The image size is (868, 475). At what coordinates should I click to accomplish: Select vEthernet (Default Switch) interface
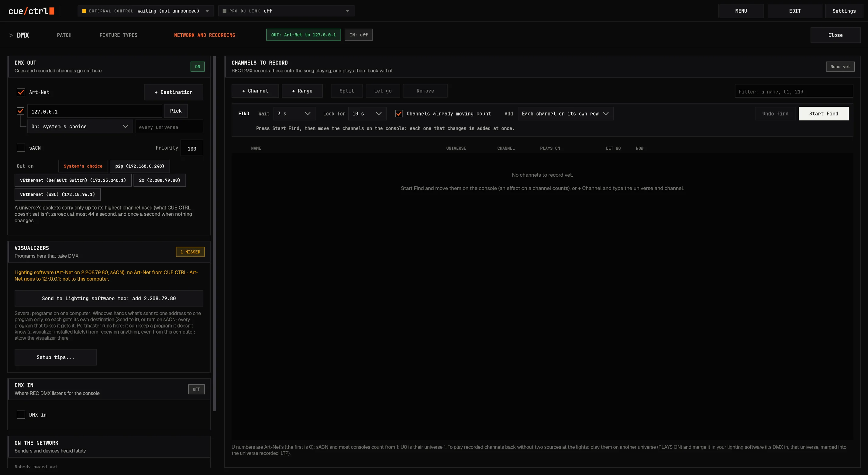point(73,180)
